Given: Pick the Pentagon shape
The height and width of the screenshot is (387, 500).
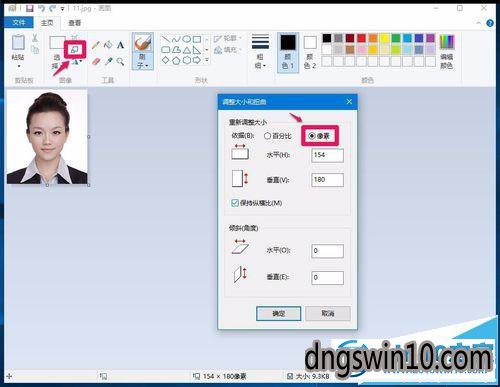Looking at the screenshot, I should [176, 60].
